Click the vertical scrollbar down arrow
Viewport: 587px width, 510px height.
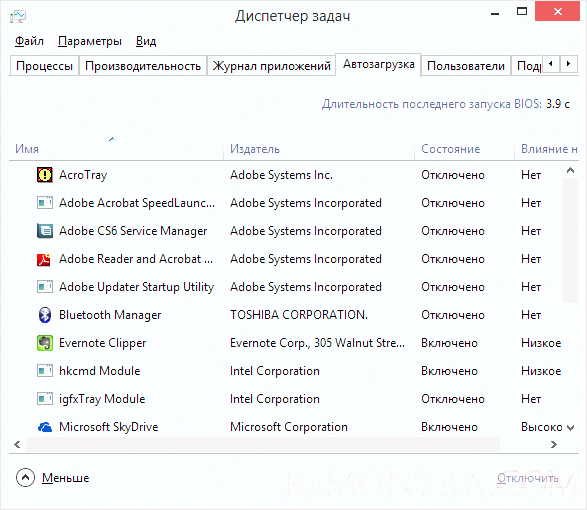click(571, 427)
